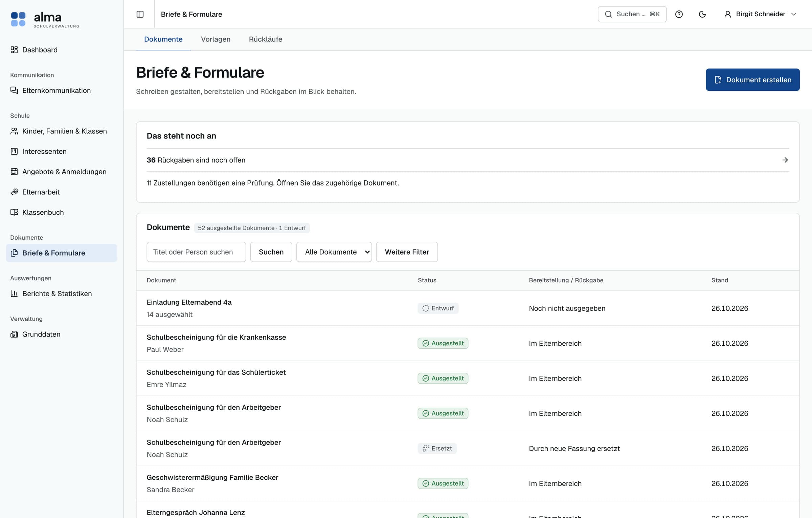Click the Bereitstellung / Rückgabe column header
The width and height of the screenshot is (812, 518).
pos(566,280)
